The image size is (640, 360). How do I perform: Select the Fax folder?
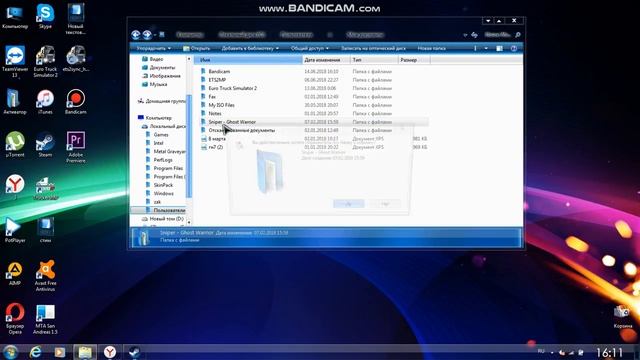pos(211,97)
